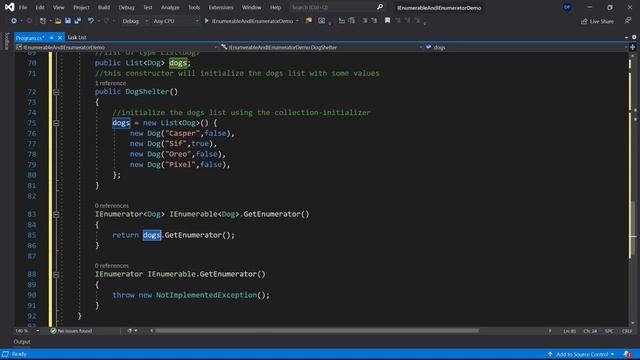Open the Add to Source Control menu
Viewport: 640px width, 360px height.
(x=581, y=354)
